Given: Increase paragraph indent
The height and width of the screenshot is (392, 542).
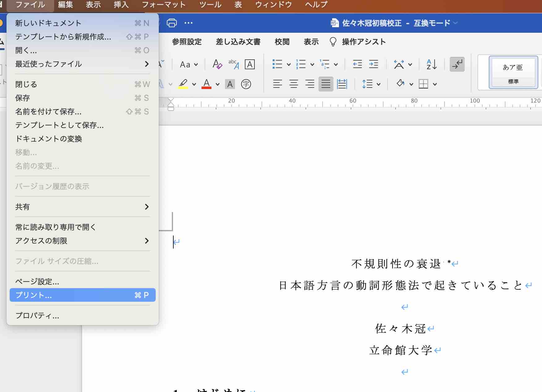Looking at the screenshot, I should (x=374, y=64).
